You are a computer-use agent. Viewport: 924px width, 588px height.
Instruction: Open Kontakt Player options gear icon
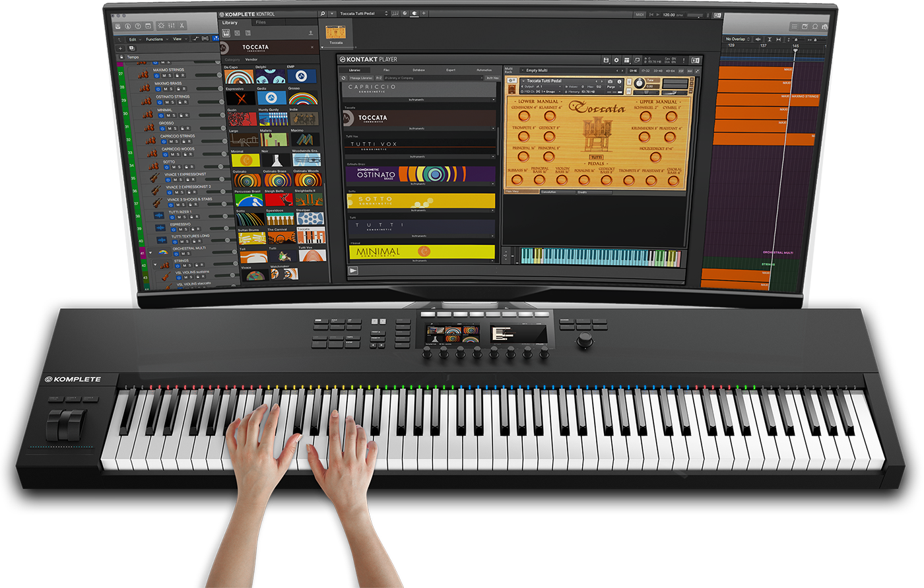616,60
